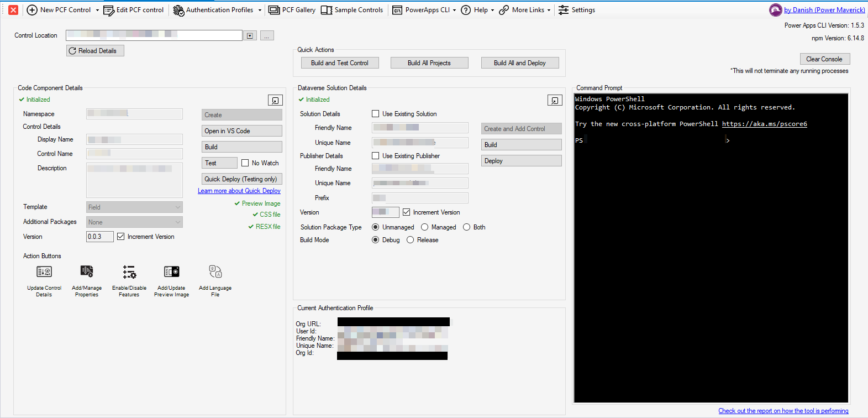Click the Enable/Disable Features icon
Screen dimensions: 868x418
point(129,272)
